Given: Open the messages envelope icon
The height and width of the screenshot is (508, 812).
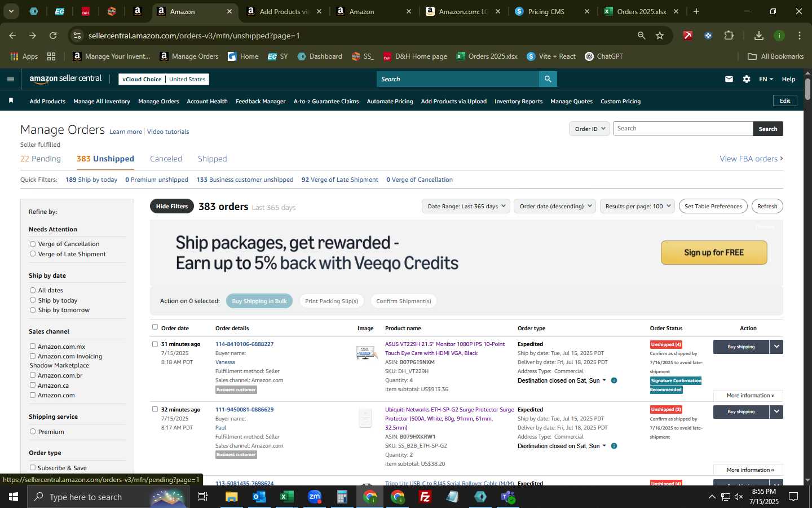Looking at the screenshot, I should pyautogui.click(x=729, y=79).
